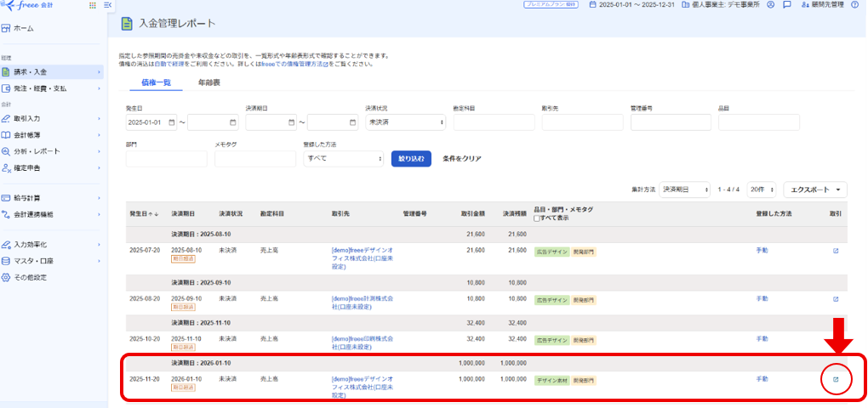Open 入力効率化 in the sidebar

[53, 244]
